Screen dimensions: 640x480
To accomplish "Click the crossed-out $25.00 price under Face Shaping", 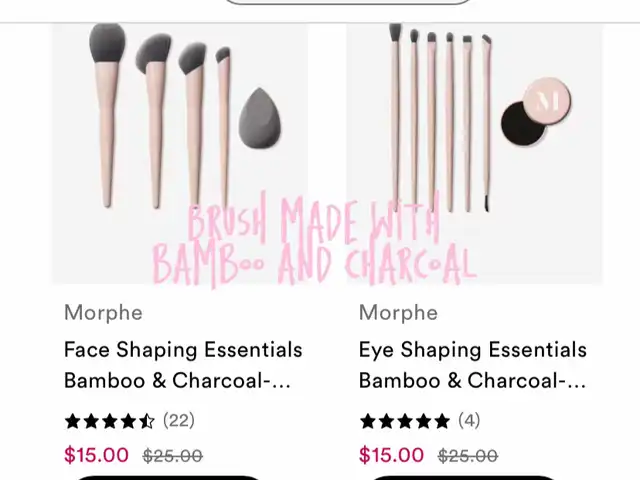I will tap(173, 456).
